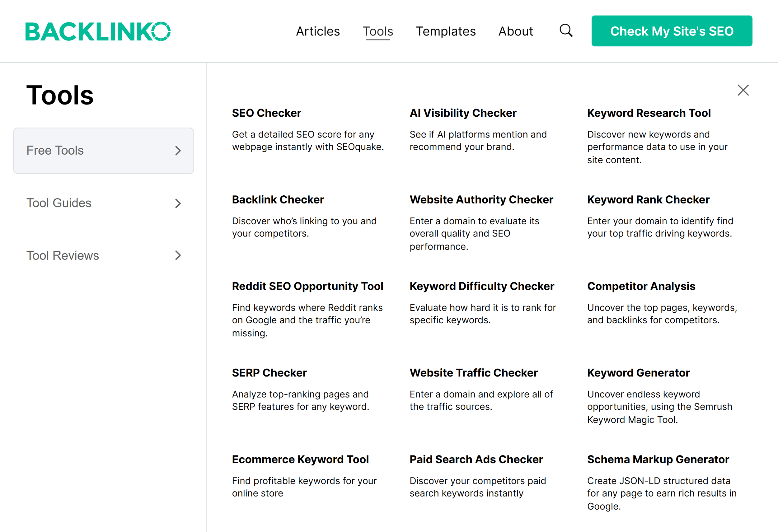
Task: Open the SEO Checker tool
Action: [266, 113]
